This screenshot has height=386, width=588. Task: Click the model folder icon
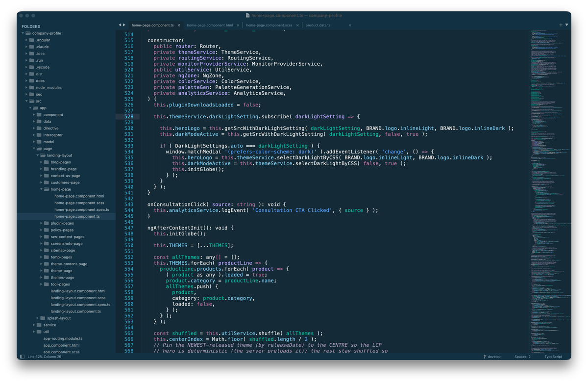39,142
